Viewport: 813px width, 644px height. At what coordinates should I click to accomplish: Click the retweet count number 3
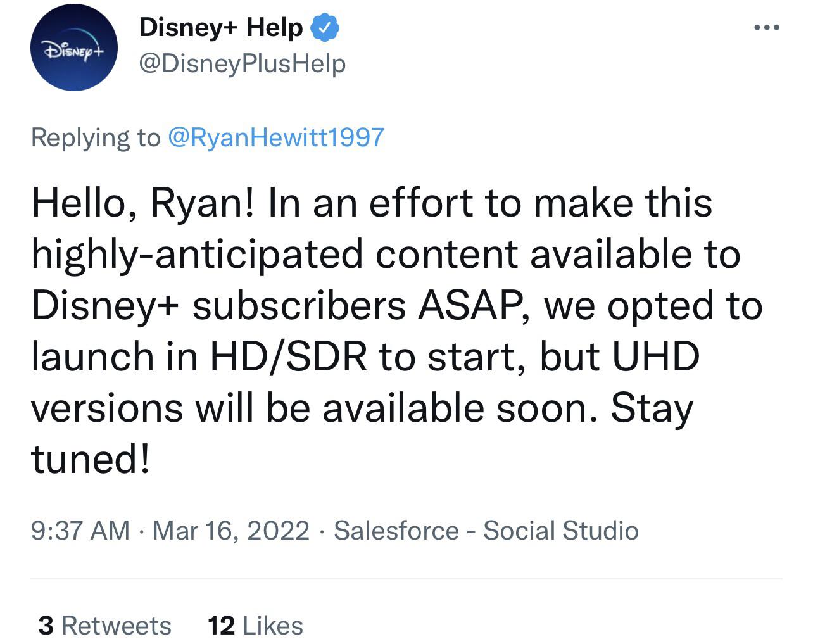(46, 626)
